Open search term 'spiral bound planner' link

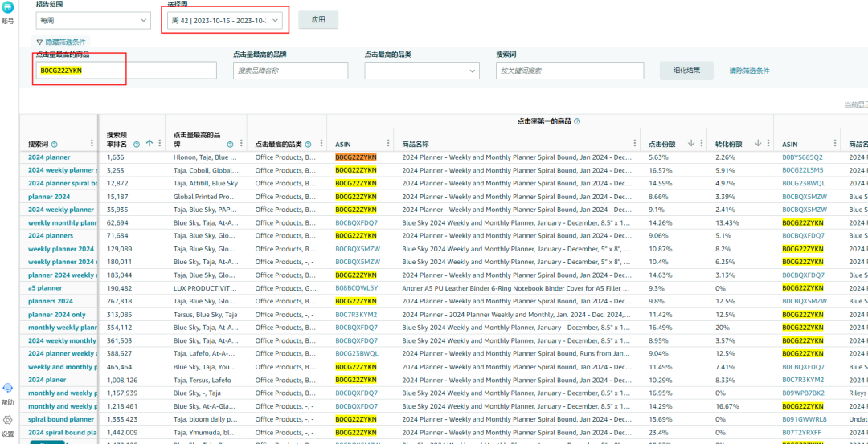point(61,419)
